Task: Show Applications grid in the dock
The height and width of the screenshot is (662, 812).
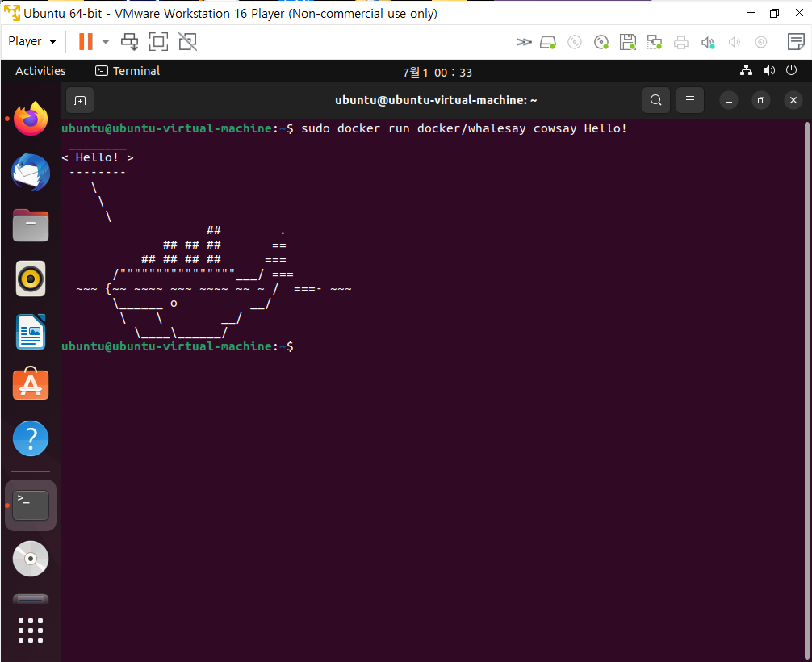Action: click(31, 631)
